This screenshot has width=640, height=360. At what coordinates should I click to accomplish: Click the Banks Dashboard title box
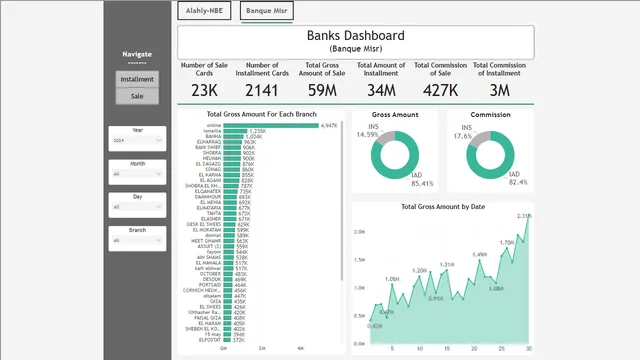(356, 42)
